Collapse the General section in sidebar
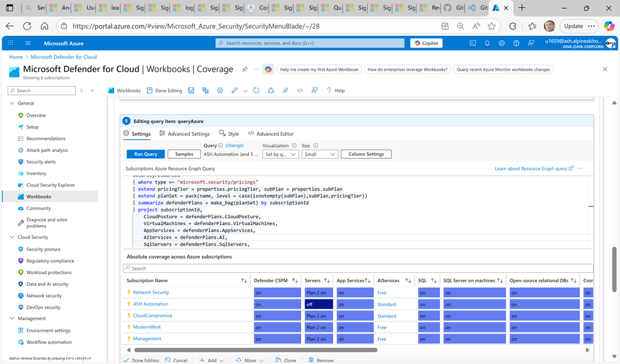 pos(12,104)
